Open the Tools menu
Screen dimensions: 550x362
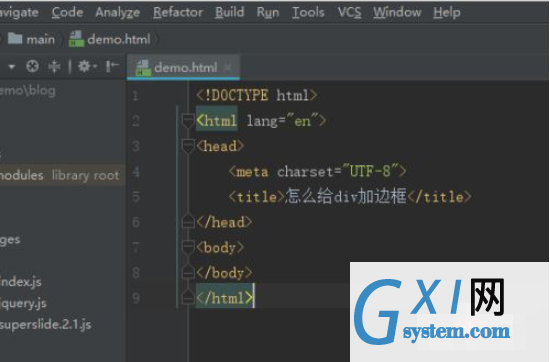point(308,12)
